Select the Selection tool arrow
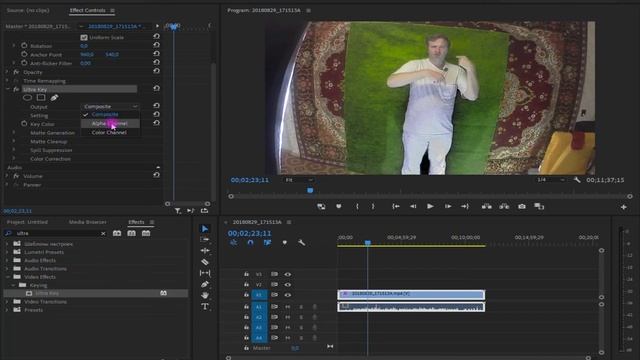The image size is (640, 360). [x=205, y=229]
